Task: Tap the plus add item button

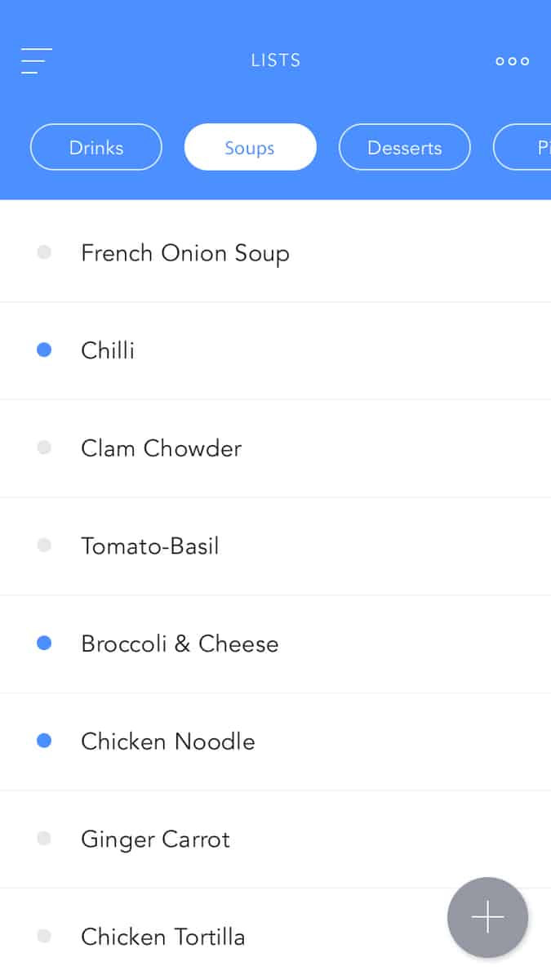Action: pos(487,917)
